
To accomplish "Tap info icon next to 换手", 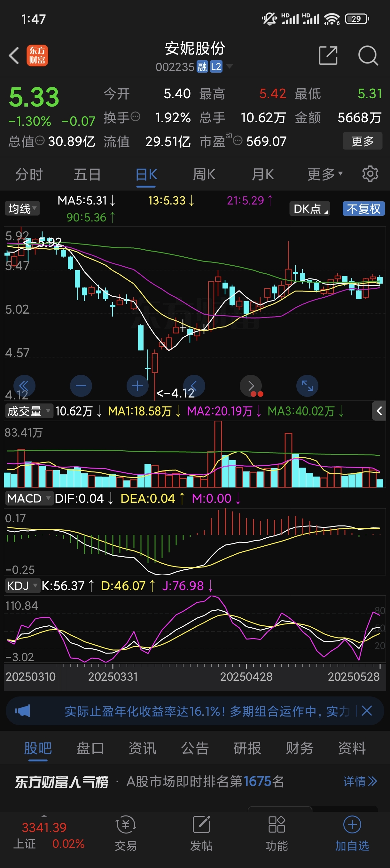I will (x=135, y=117).
